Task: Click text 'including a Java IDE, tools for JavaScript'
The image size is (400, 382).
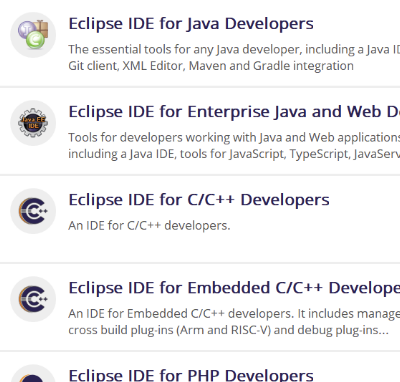Action: pos(234,154)
